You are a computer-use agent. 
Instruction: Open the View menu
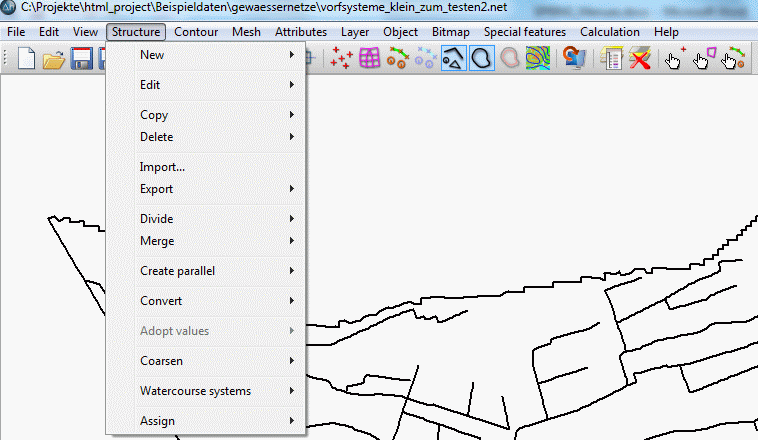pos(85,32)
